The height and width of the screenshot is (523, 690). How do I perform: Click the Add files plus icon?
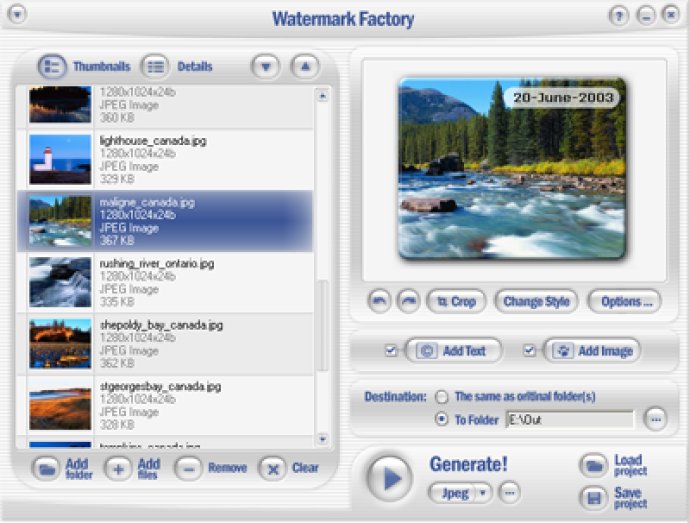point(118,469)
